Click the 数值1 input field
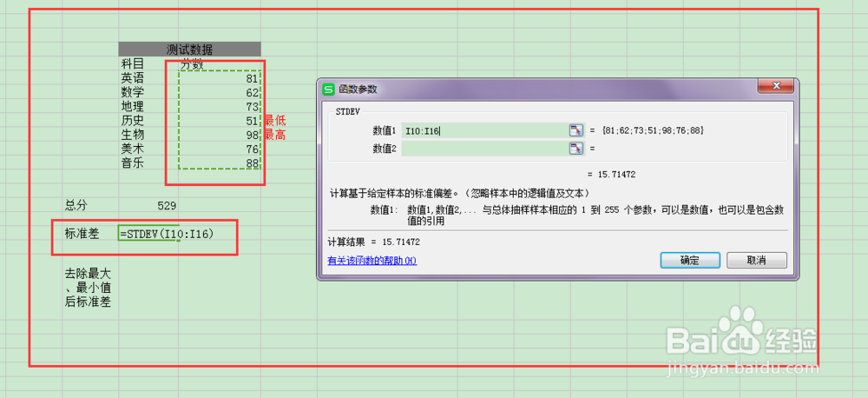 485,131
